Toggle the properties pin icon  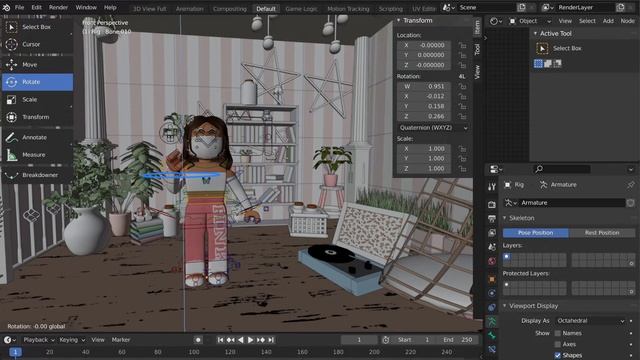tap(631, 185)
